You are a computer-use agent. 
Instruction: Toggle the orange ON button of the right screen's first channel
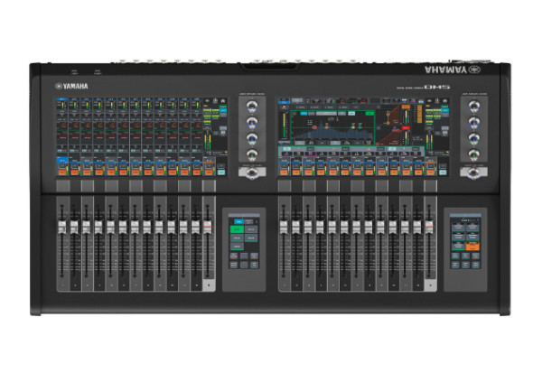[x=284, y=173]
